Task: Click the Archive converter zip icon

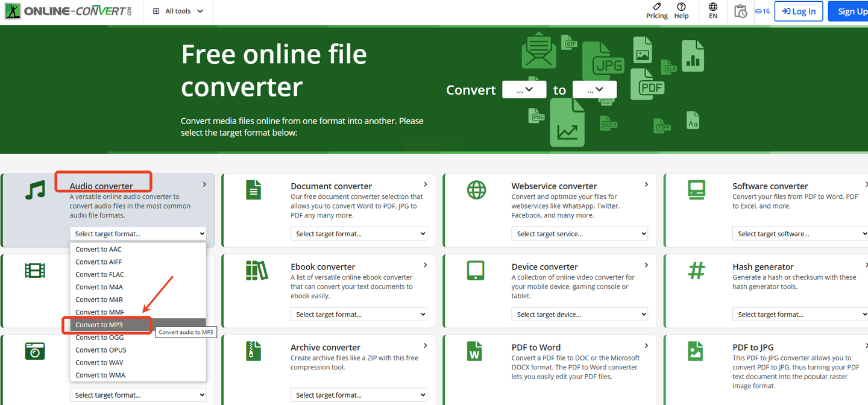Action: [254, 351]
